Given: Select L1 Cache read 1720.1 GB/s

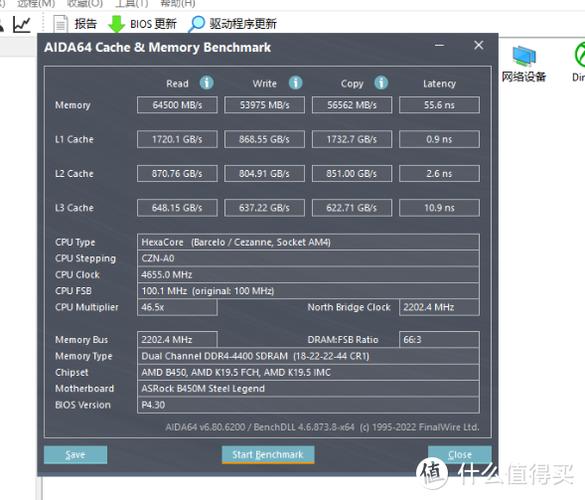Looking at the screenshot, I should click(177, 139).
